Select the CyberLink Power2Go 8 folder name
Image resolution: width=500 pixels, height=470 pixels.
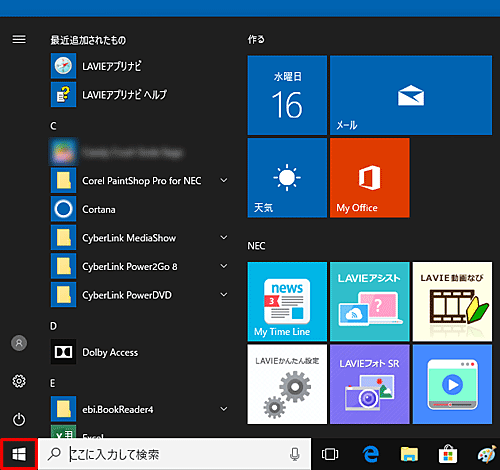(x=130, y=267)
